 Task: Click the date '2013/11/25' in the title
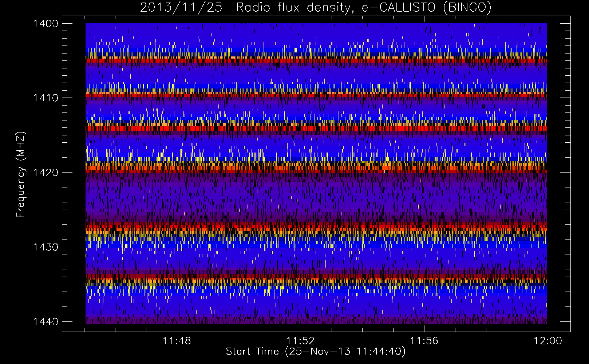point(181,8)
